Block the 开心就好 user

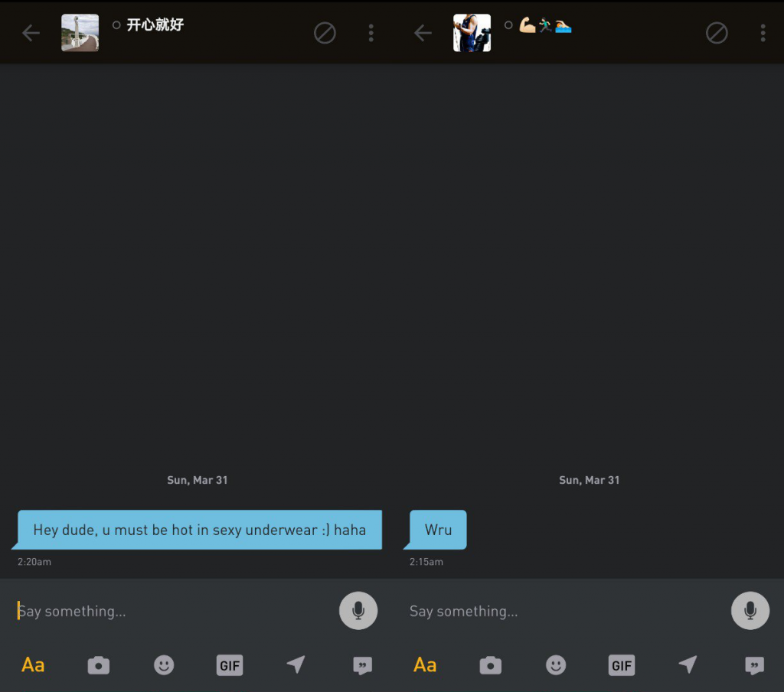325,33
